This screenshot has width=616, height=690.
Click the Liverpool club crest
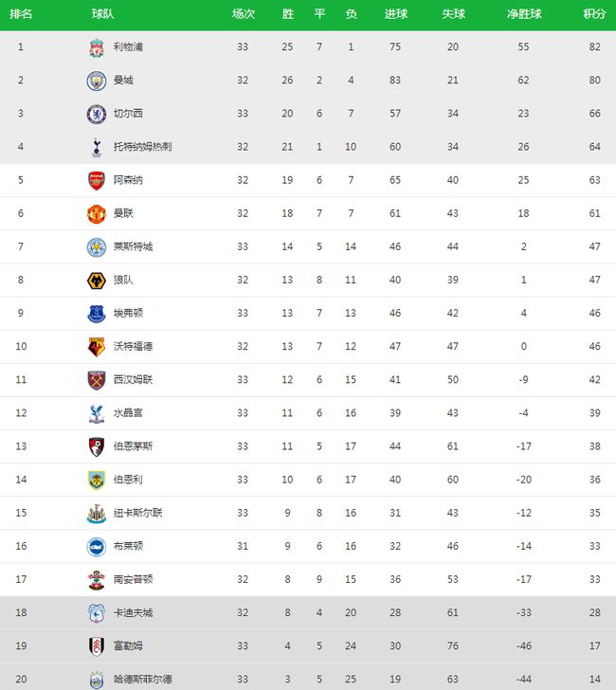(97, 48)
